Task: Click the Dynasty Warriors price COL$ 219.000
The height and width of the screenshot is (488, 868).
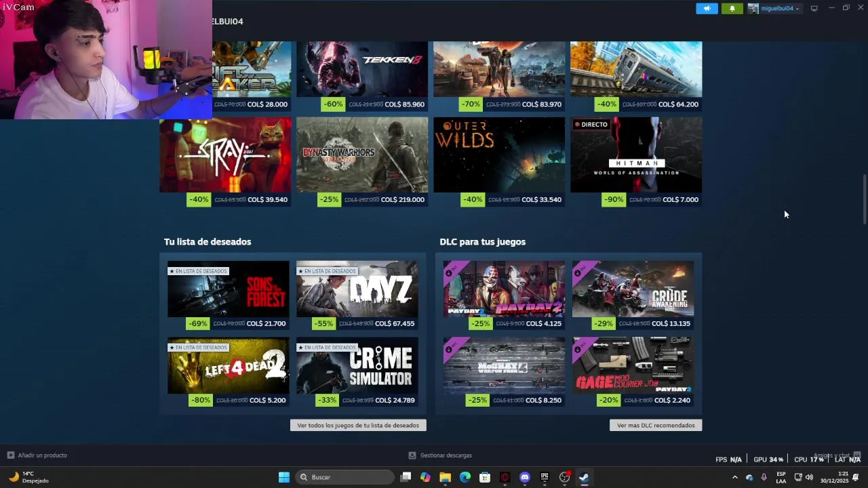Action: tap(403, 200)
